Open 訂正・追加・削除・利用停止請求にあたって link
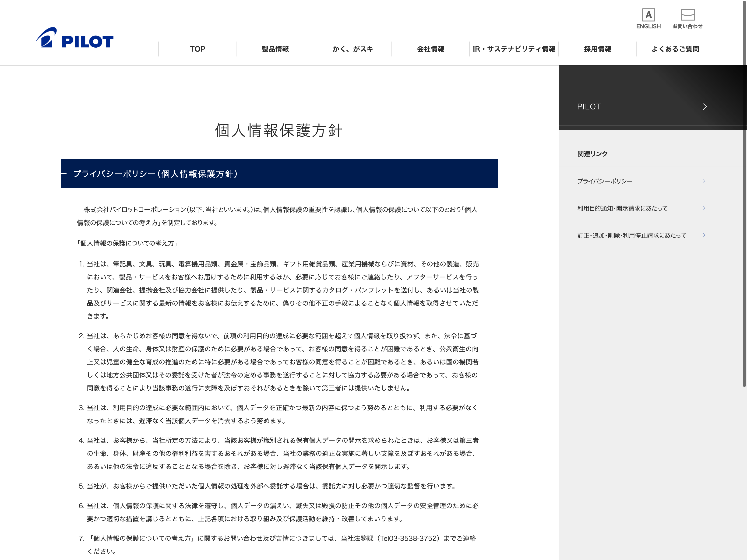Screen dimensions: 747x560 tap(631, 235)
